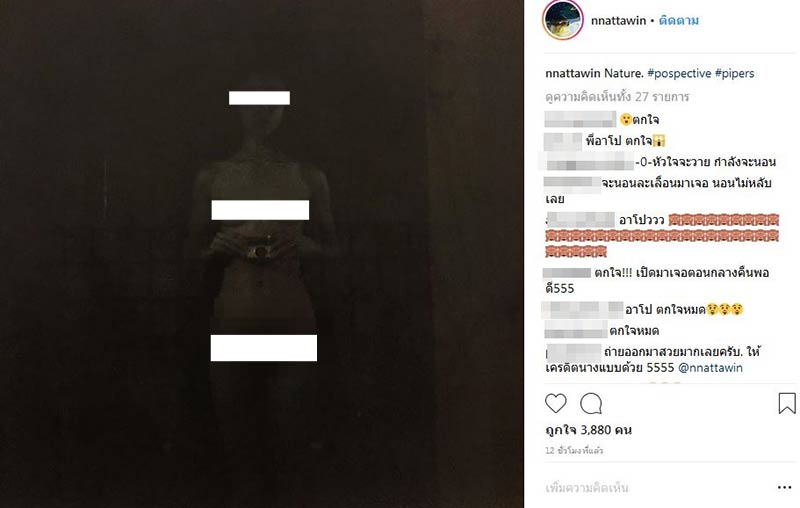Open nnattawin profile picture avatar

pos(563,20)
